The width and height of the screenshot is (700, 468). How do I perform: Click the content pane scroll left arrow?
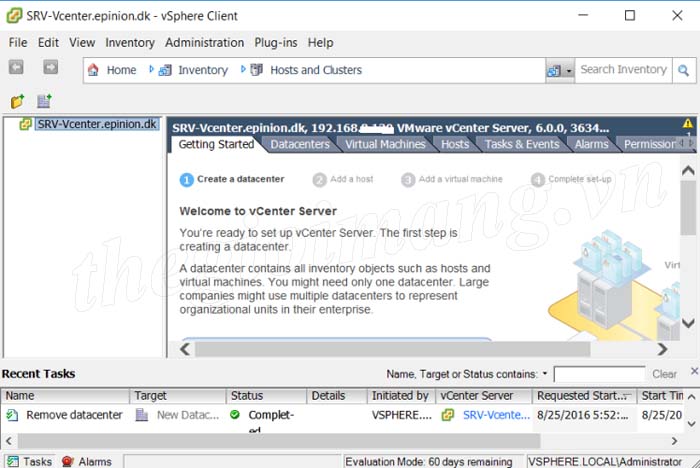[x=185, y=349]
